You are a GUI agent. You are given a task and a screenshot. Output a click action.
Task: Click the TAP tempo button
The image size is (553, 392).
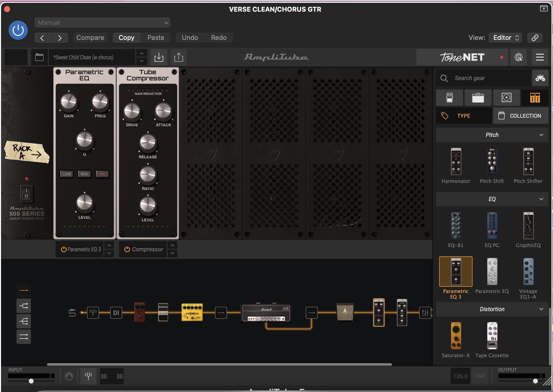480,376
